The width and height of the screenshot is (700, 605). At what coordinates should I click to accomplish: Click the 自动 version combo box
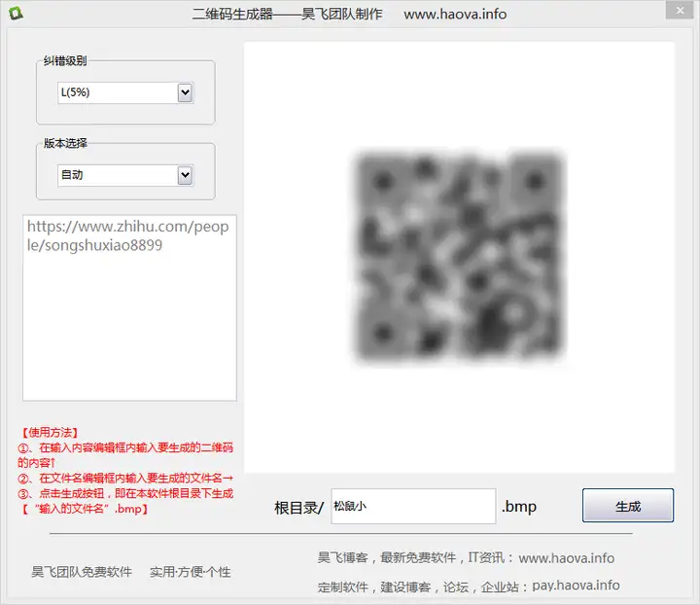point(125,175)
